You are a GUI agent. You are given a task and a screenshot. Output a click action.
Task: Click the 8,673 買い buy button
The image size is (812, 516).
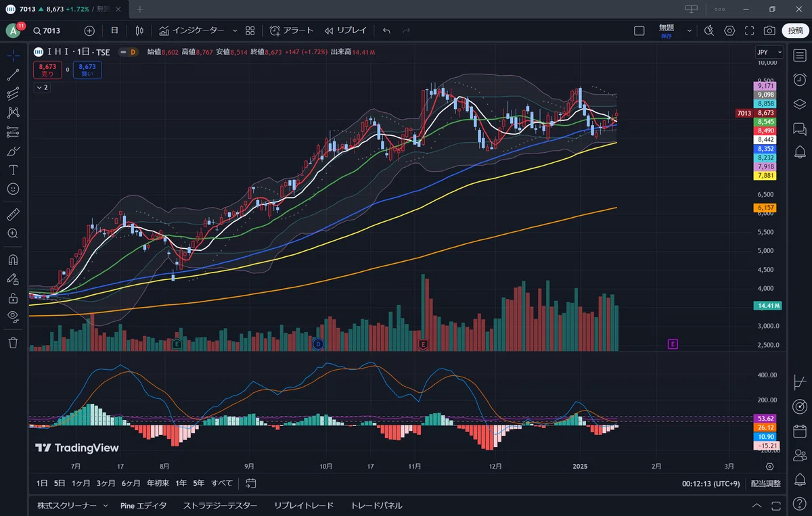88,70
